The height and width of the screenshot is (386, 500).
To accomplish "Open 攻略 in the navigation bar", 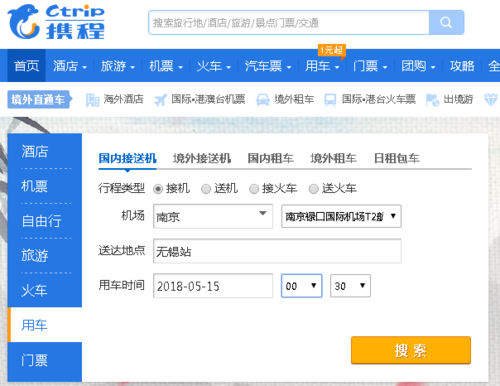I will pos(462,66).
